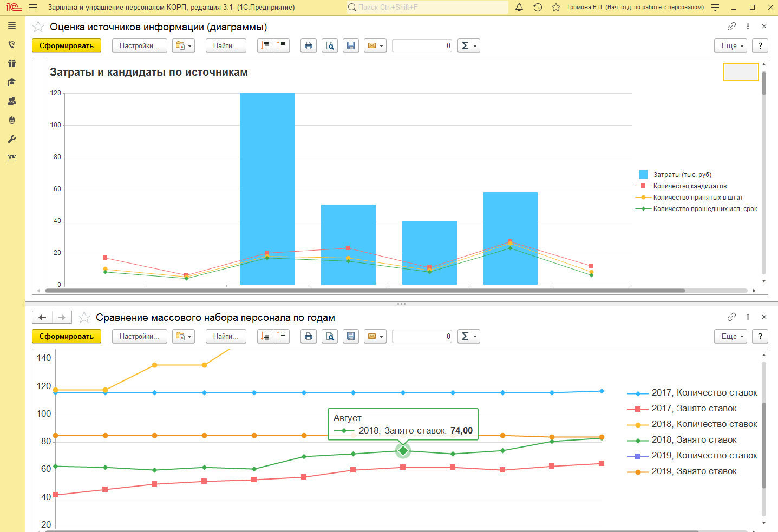Click Сформировать button in upper report
The height and width of the screenshot is (532, 778).
67,46
